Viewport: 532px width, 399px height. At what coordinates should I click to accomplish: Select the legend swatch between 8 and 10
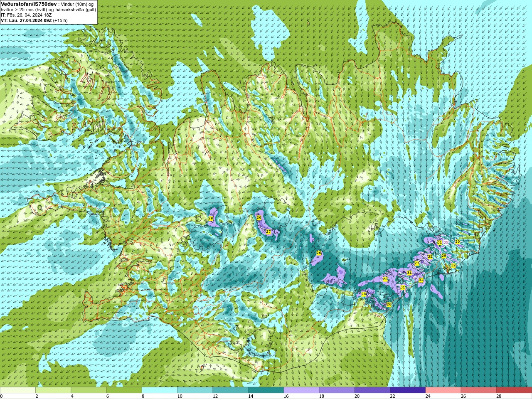[160, 390]
